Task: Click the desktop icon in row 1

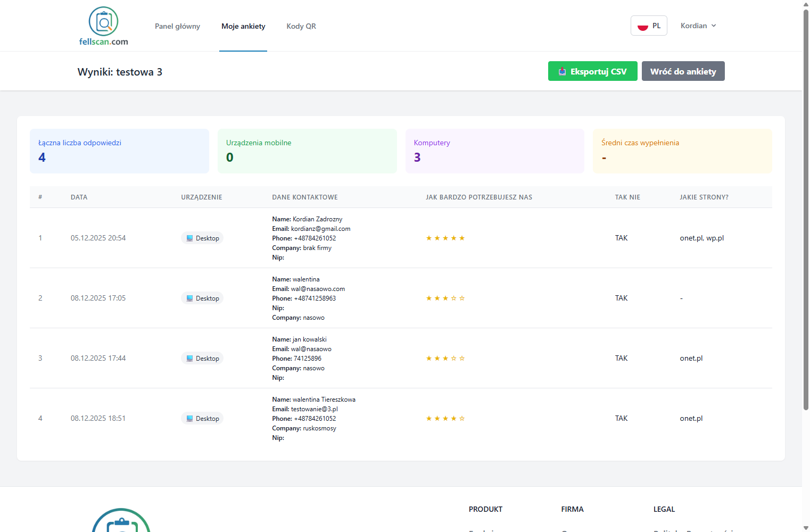Action: (x=189, y=238)
